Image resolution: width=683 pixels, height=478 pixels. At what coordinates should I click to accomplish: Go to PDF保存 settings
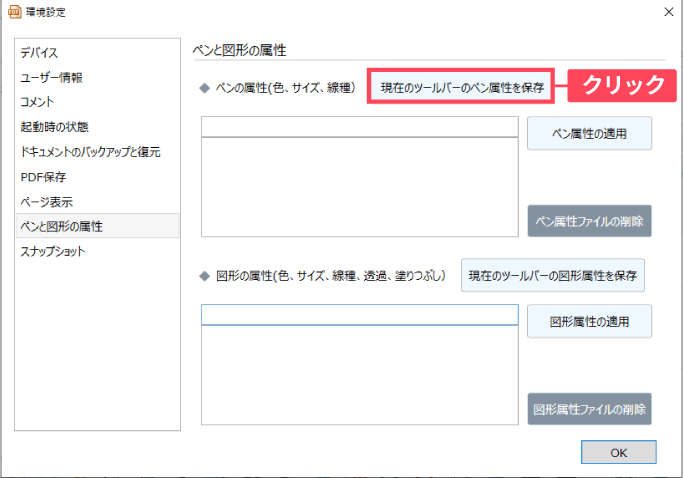coord(43,177)
